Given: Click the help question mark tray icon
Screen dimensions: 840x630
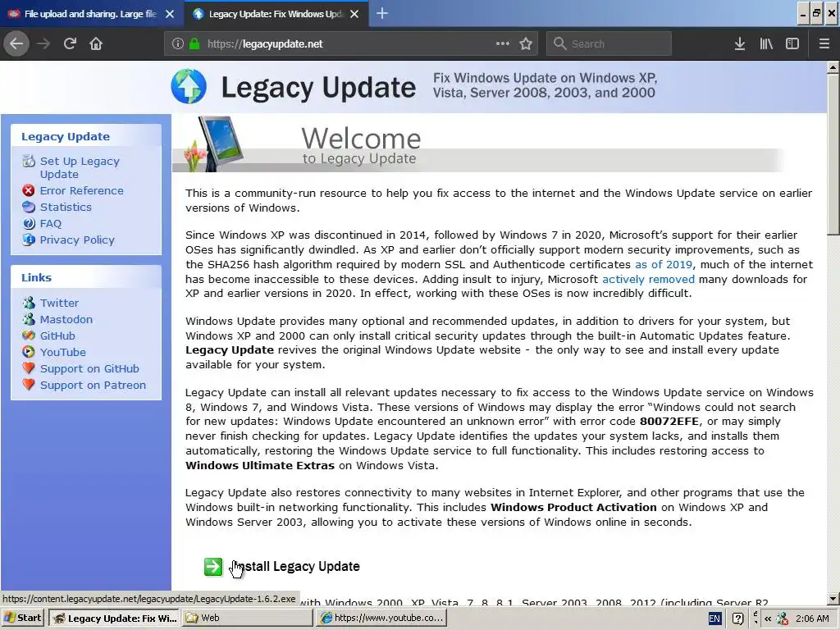Looking at the screenshot, I should [737, 619].
